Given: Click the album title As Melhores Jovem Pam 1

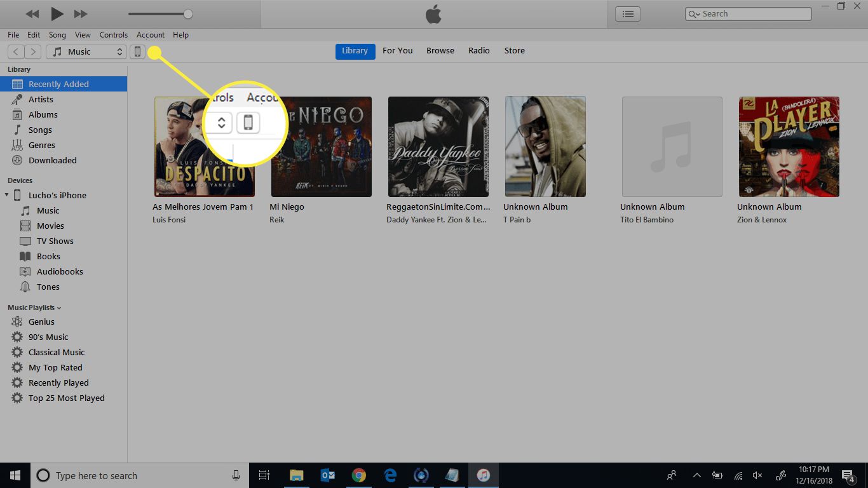Looking at the screenshot, I should tap(203, 207).
